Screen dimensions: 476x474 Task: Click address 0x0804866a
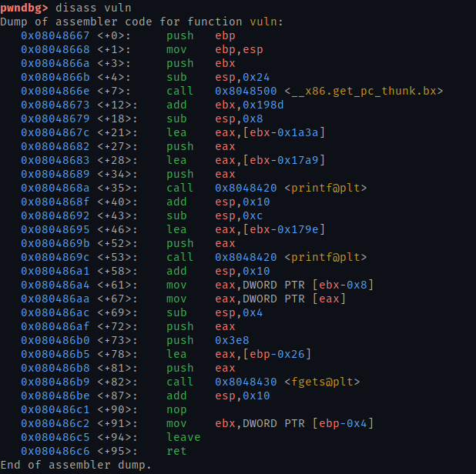pos(55,63)
